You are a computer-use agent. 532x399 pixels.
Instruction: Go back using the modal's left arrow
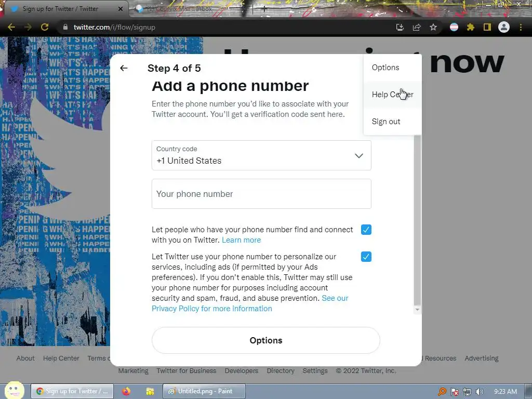tap(124, 68)
